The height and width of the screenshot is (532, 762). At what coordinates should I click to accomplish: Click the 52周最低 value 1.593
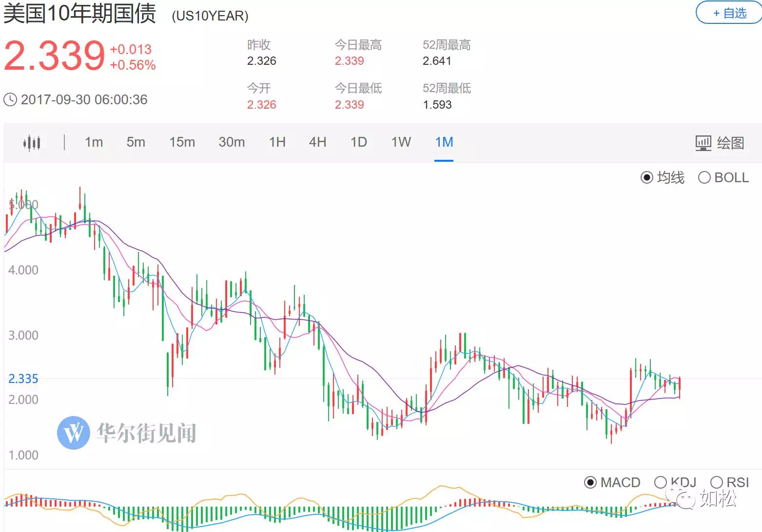[x=437, y=105]
